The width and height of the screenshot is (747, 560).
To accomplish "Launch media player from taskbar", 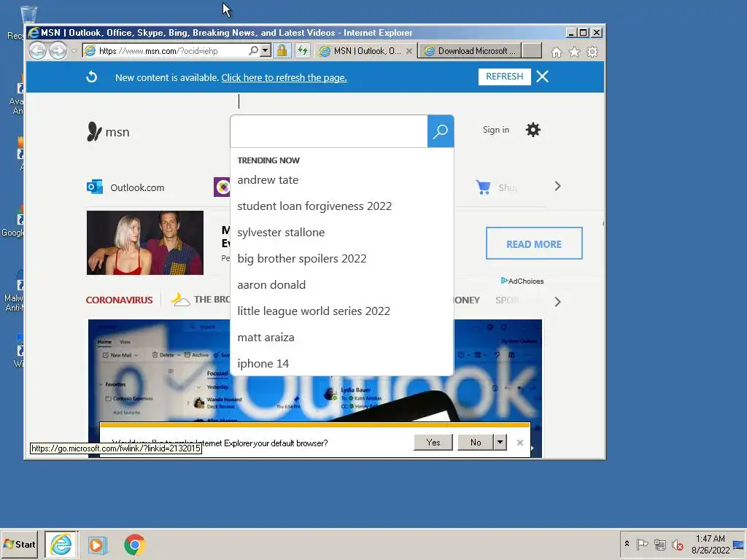I will coord(97,545).
